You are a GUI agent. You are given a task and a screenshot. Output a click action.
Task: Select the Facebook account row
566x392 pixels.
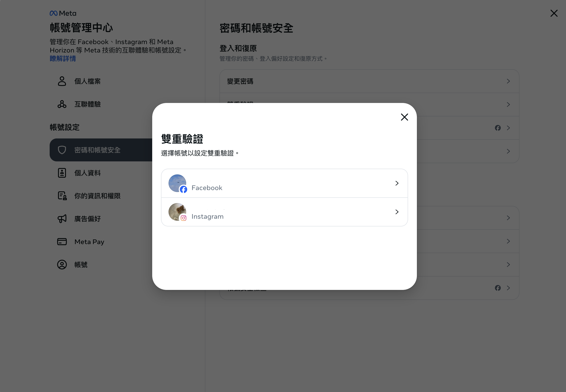click(285, 183)
